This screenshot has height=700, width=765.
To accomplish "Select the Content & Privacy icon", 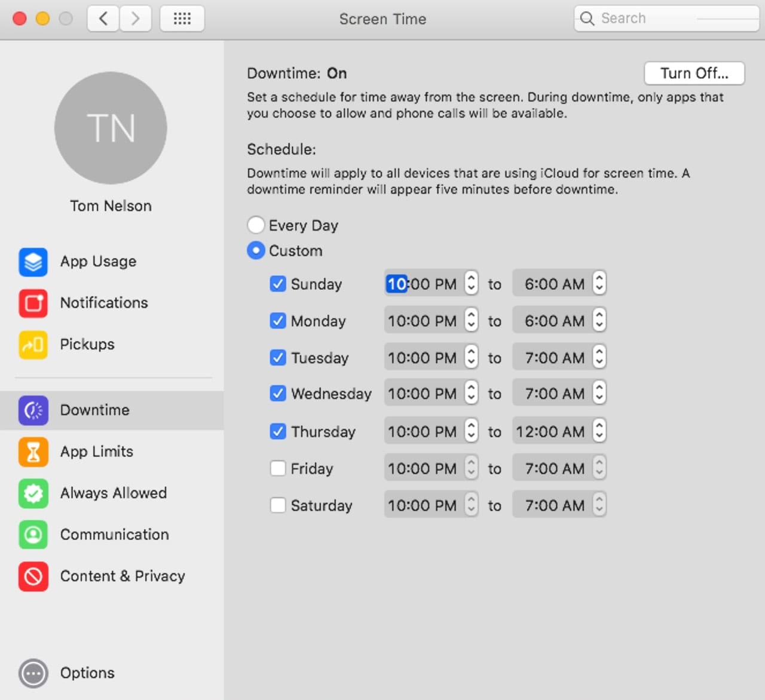I will coord(33,576).
